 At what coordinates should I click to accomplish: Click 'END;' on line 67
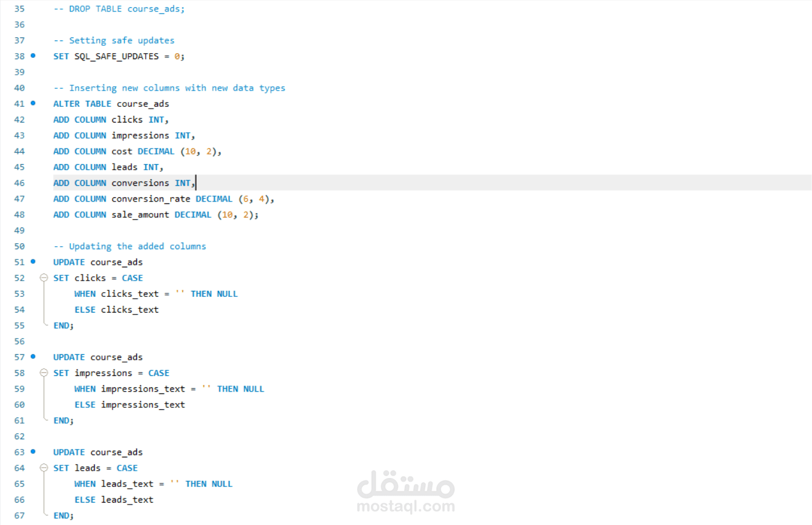click(63, 515)
